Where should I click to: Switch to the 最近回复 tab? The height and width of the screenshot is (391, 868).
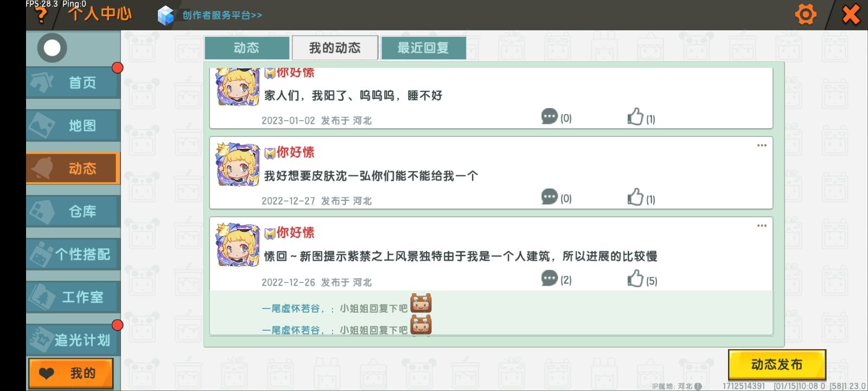423,48
